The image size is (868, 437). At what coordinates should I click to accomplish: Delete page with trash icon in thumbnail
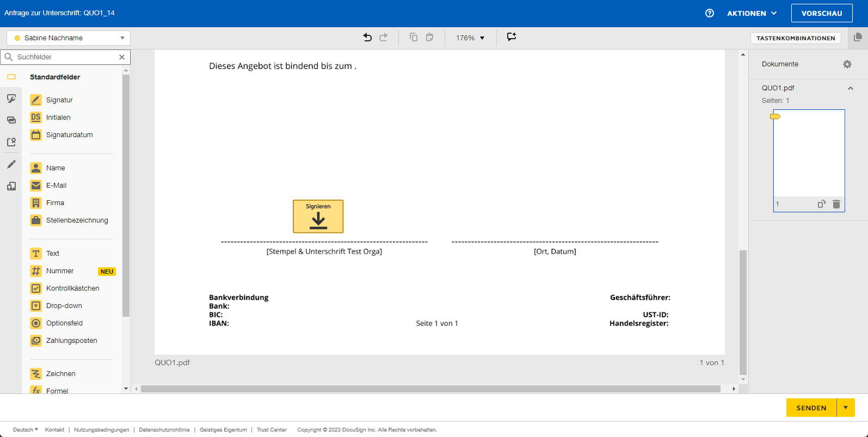pos(836,204)
